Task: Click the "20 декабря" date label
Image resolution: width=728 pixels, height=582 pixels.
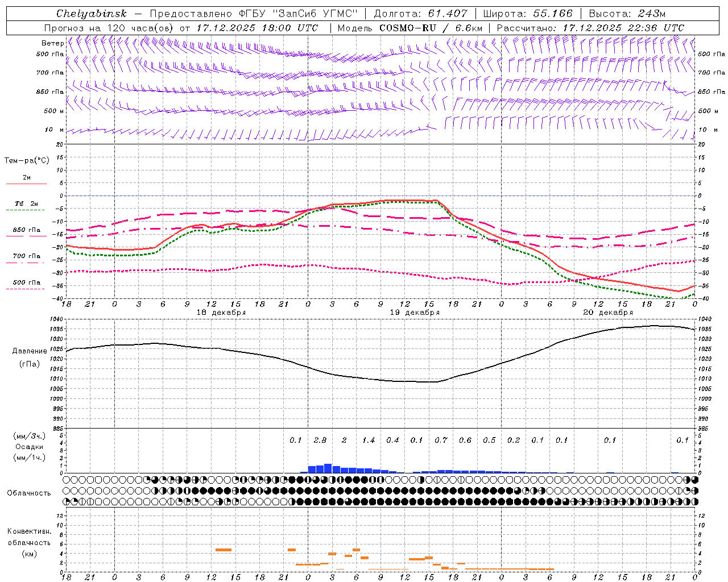Action: 608,313
